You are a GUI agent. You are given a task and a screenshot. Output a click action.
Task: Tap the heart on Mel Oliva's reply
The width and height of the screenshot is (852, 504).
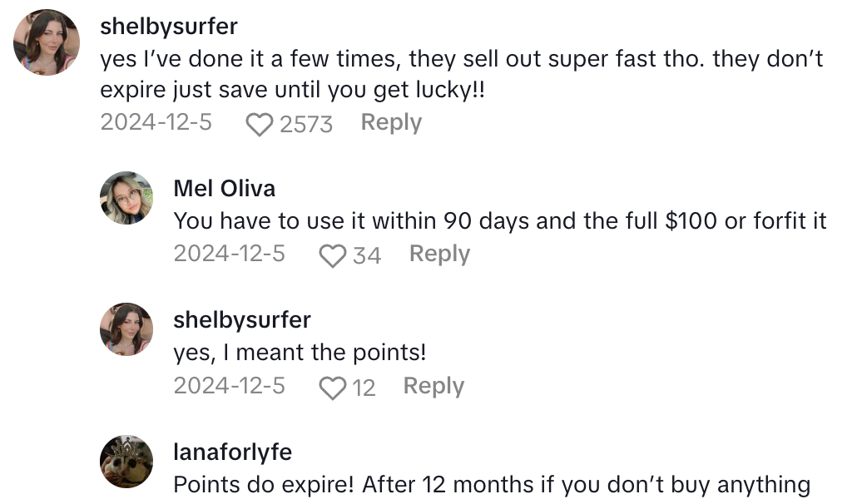[333, 255]
